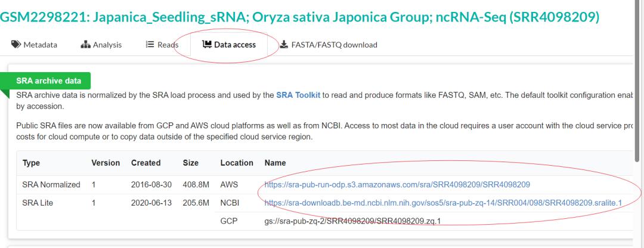Click the Size column header
Image resolution: width=644 pixels, height=248 pixels.
tap(191, 163)
